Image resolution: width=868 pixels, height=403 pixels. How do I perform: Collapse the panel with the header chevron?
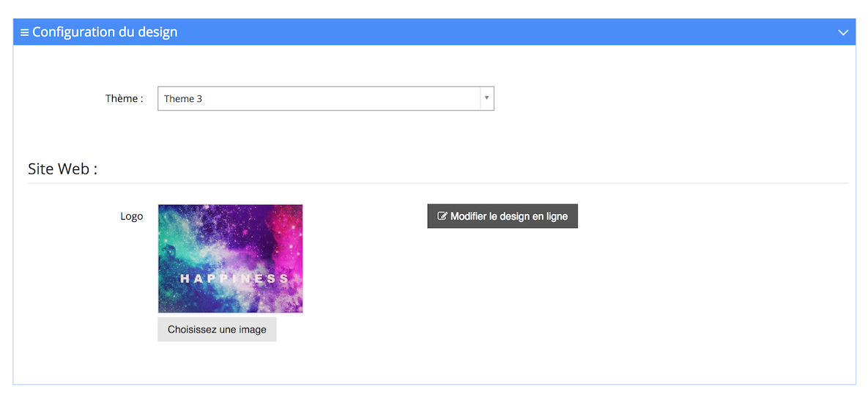(x=843, y=33)
